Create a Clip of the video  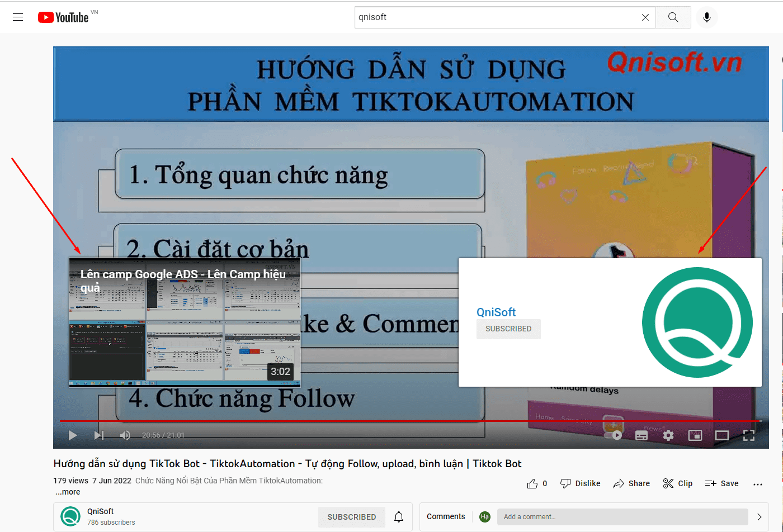[x=678, y=483]
